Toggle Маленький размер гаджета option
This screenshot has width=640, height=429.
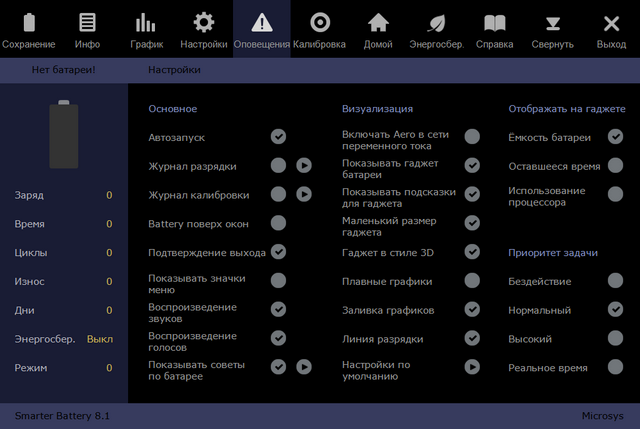click(472, 223)
